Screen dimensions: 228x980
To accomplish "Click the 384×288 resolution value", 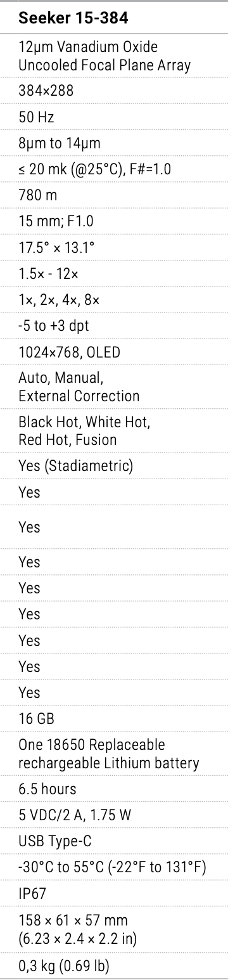I will click(46, 90).
